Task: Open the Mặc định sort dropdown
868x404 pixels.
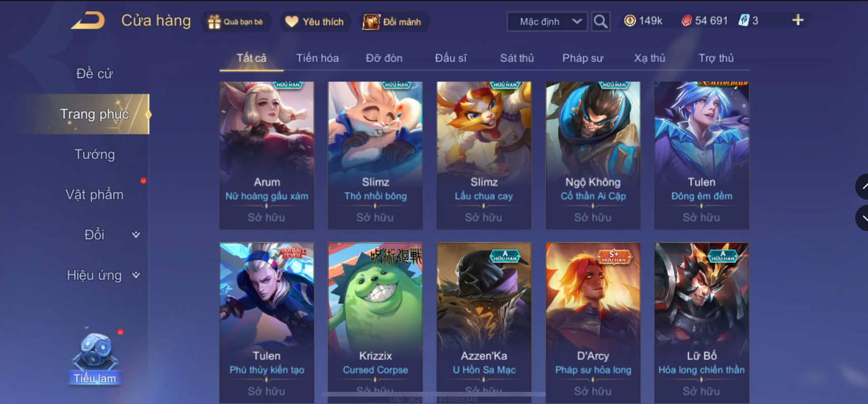Action: pos(547,22)
